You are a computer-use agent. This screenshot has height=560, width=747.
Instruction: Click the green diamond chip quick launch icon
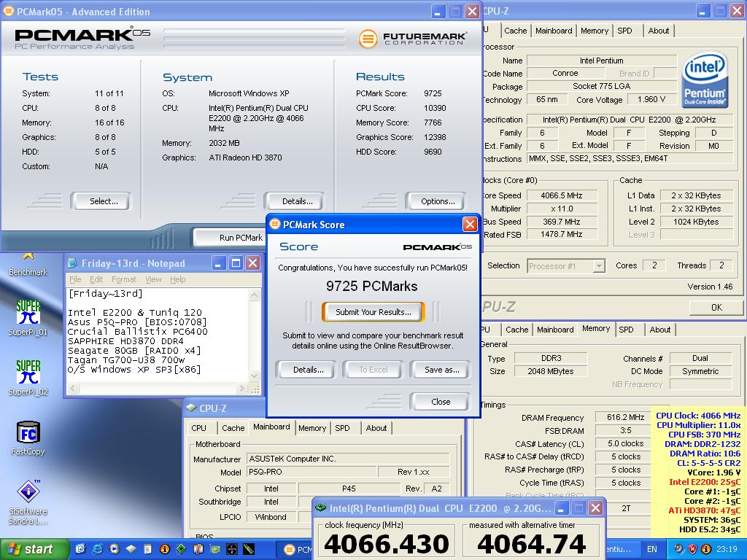[x=181, y=549]
